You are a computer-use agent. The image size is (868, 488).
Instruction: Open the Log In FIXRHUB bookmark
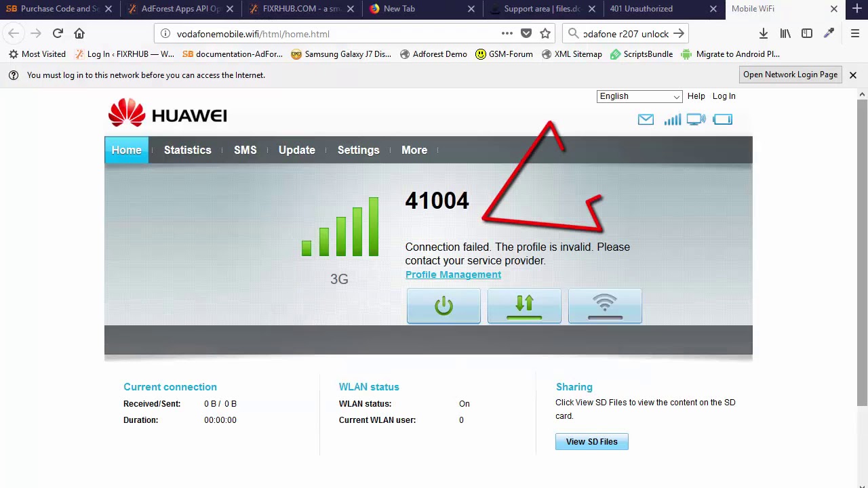(x=124, y=54)
